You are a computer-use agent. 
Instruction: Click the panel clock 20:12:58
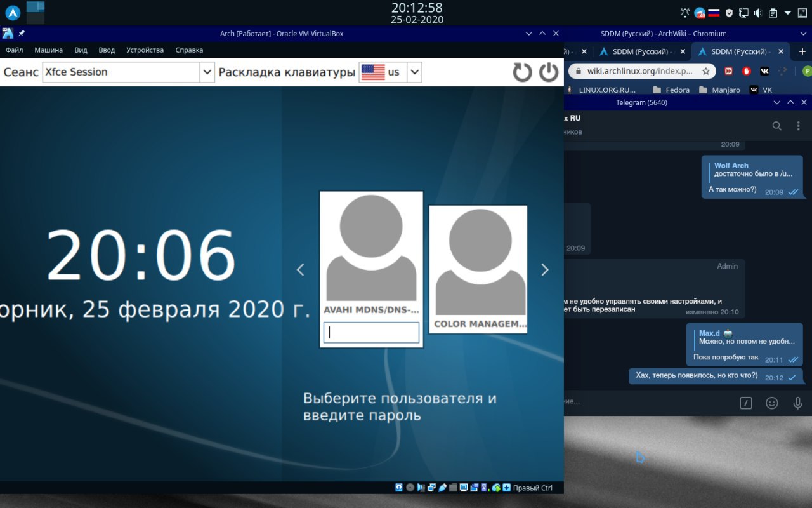click(417, 8)
